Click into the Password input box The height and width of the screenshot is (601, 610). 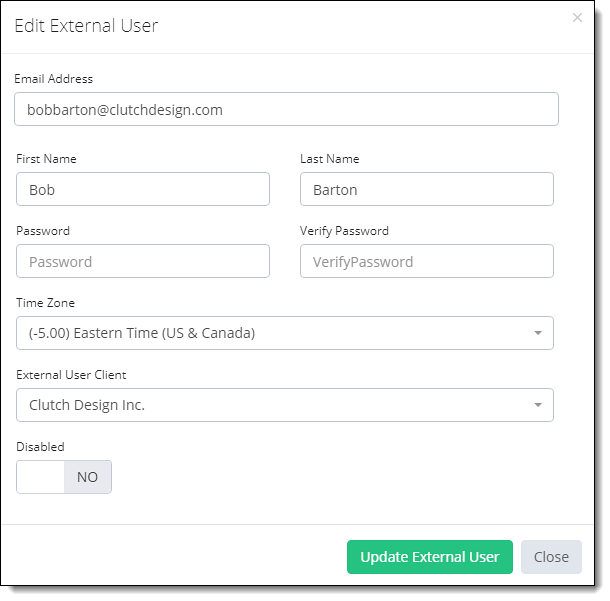point(143,261)
